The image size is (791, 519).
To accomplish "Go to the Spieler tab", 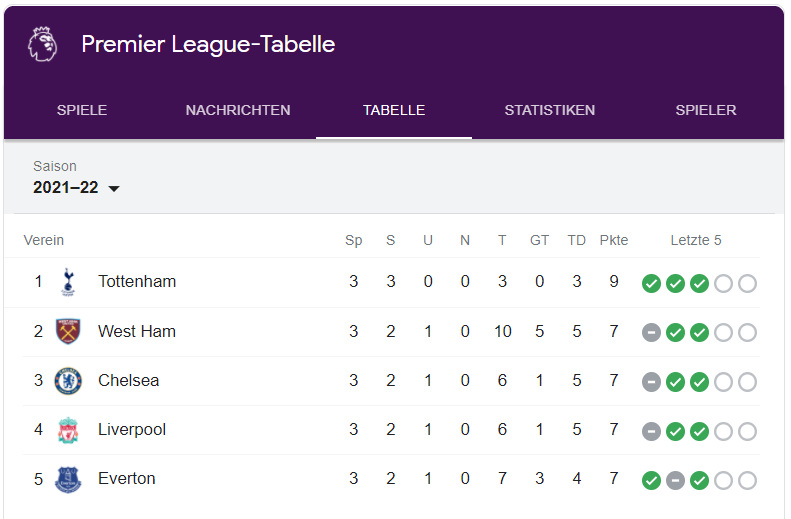I will pyautogui.click(x=706, y=110).
